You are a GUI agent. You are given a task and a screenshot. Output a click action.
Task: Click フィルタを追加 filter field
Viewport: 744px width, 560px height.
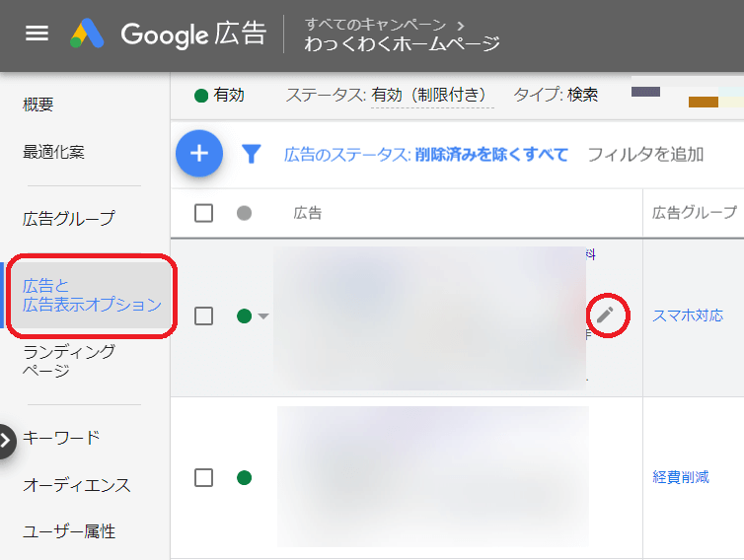click(x=645, y=154)
